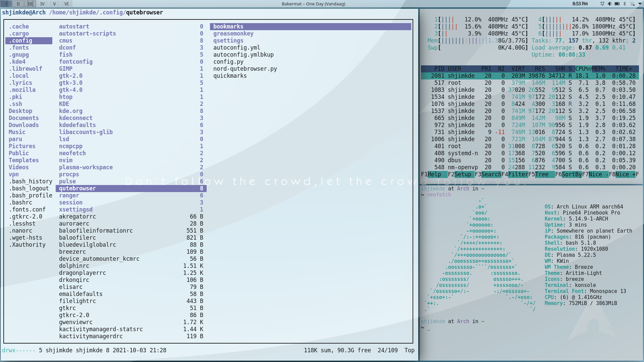Viewport: 644px width, 362px height.
Task: Check the battery status tray icon
Action: pos(617,4)
